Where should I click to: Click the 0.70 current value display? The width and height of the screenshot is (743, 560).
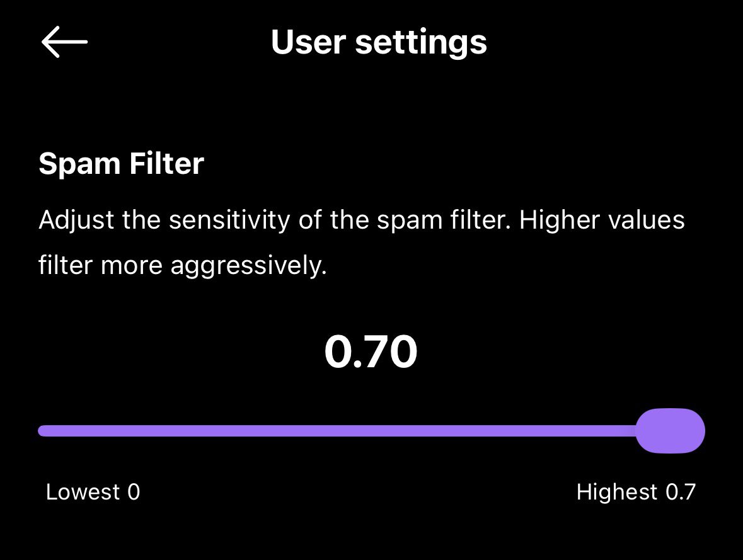pos(371,353)
